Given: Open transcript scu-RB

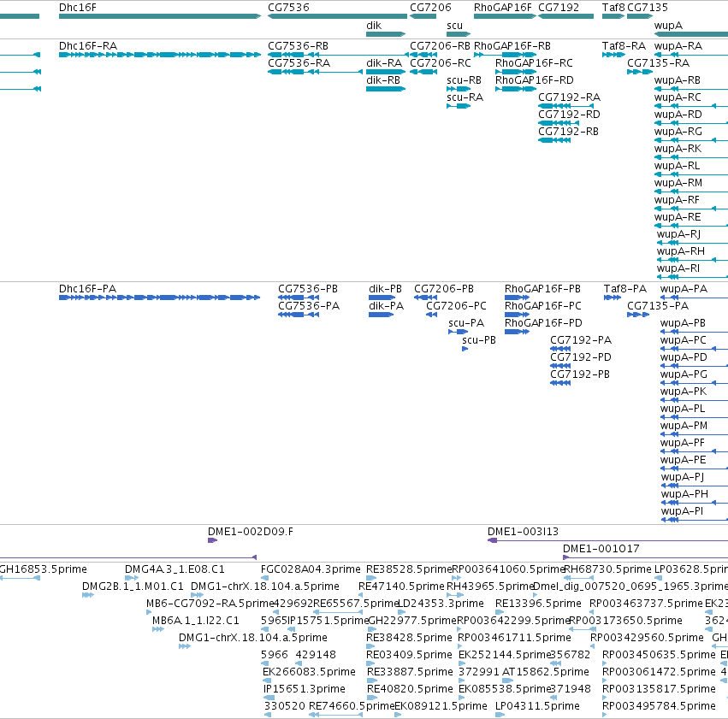Looking at the screenshot, I should click(x=464, y=80).
